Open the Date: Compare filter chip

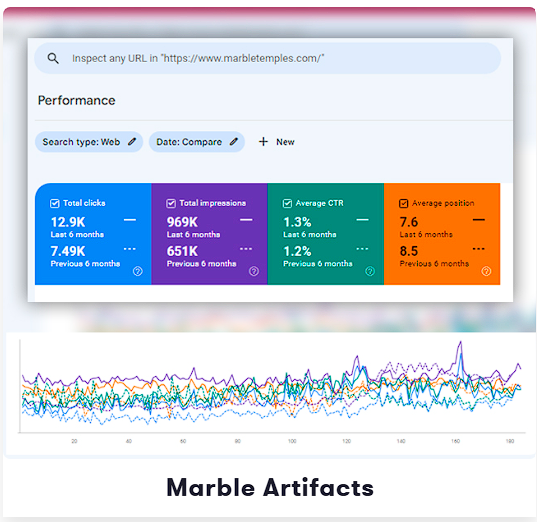pyautogui.click(x=197, y=141)
